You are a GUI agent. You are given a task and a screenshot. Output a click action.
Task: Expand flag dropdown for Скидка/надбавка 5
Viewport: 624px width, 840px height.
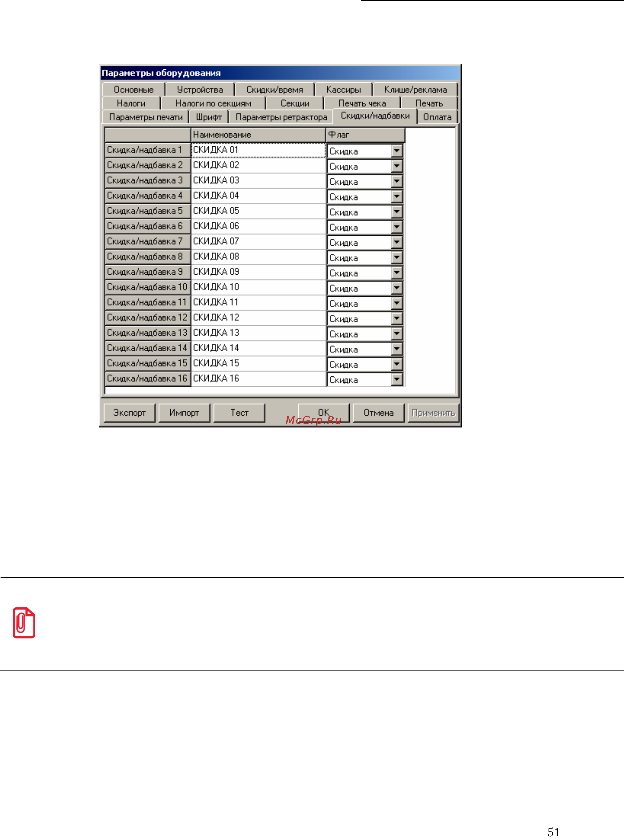397,212
